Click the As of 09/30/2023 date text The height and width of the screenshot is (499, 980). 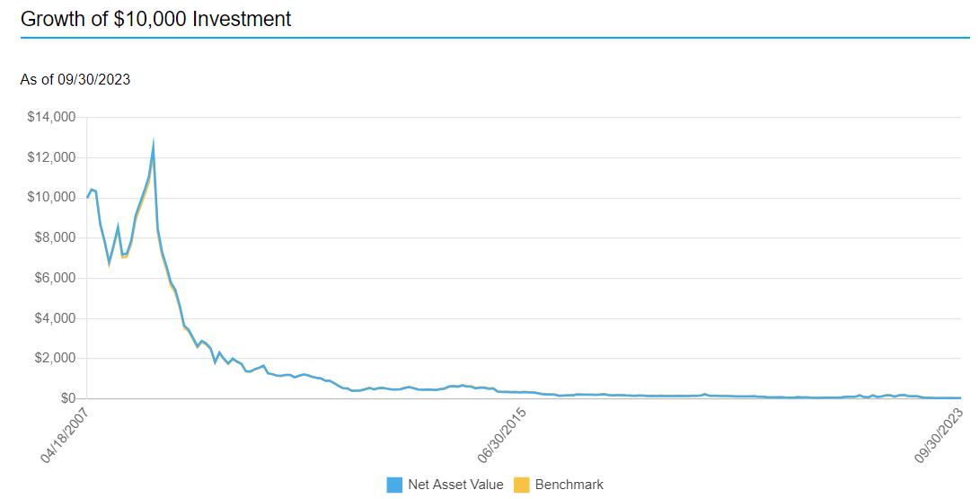point(75,80)
